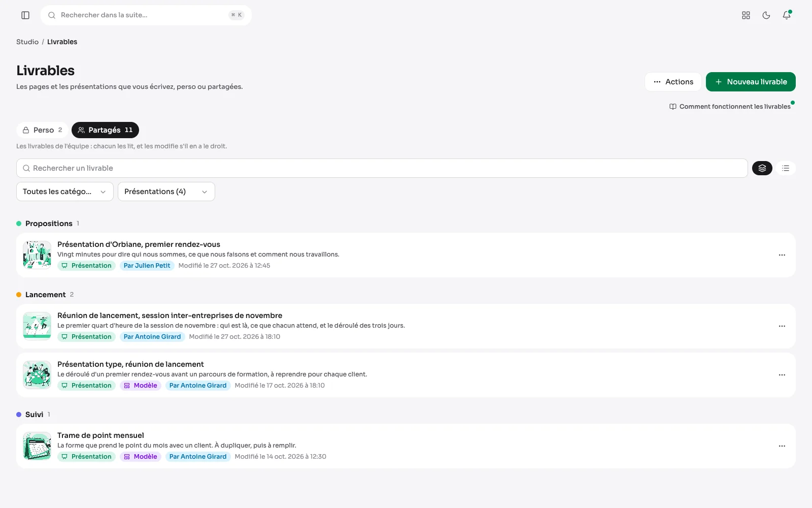The height and width of the screenshot is (508, 812).
Task: Open title Trame de point mensuel
Action: (x=100, y=435)
